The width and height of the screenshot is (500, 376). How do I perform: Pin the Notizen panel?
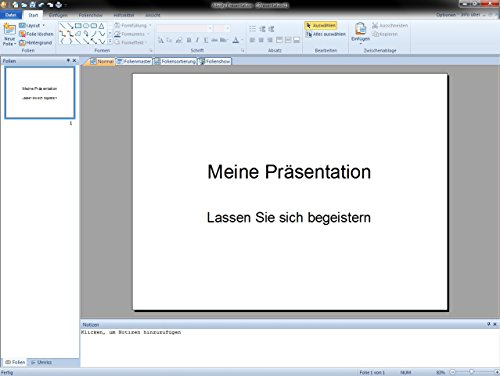(x=489, y=324)
